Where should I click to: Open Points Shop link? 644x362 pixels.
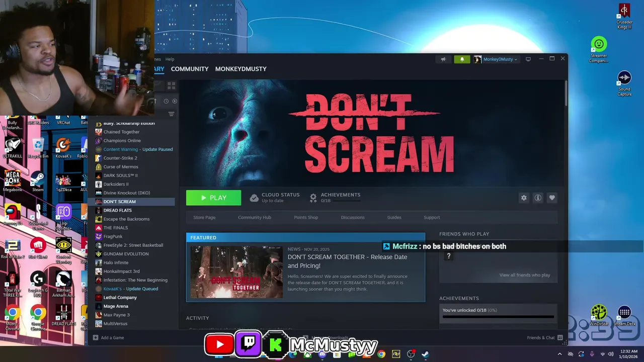coord(306,217)
